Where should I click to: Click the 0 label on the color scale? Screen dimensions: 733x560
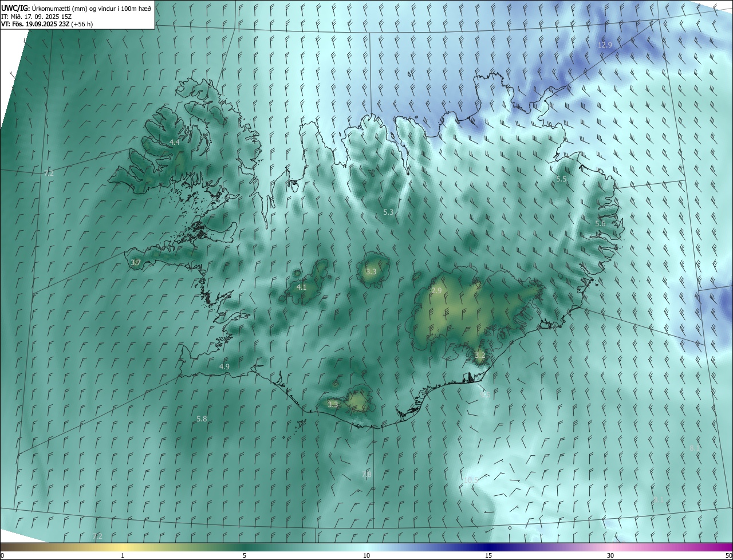click(x=2, y=556)
